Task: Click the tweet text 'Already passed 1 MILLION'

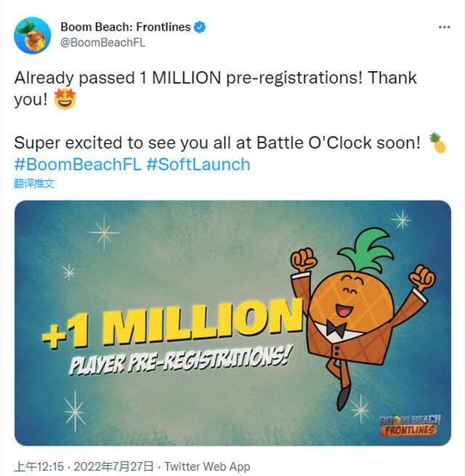Action: (118, 78)
